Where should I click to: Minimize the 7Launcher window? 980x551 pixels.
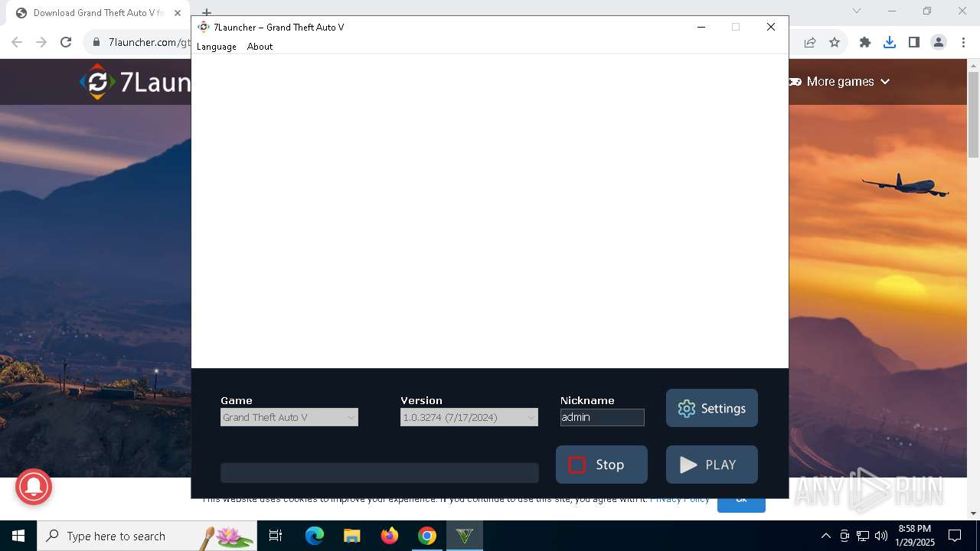coord(701,27)
